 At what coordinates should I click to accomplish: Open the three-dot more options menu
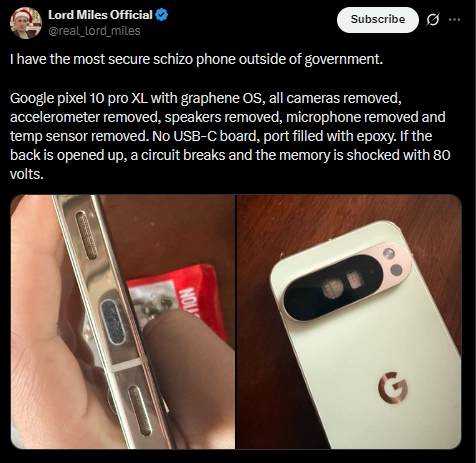click(454, 20)
